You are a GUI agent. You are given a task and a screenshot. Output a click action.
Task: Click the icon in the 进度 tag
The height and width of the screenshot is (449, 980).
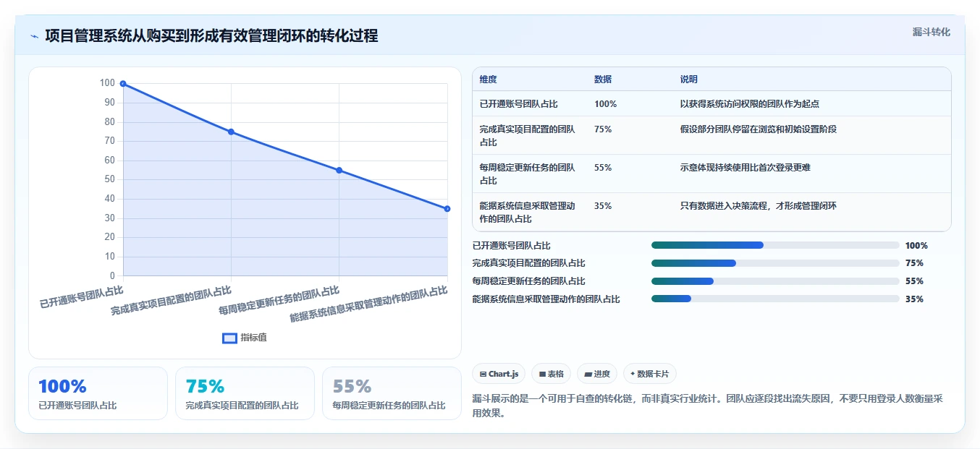pyautogui.click(x=588, y=375)
